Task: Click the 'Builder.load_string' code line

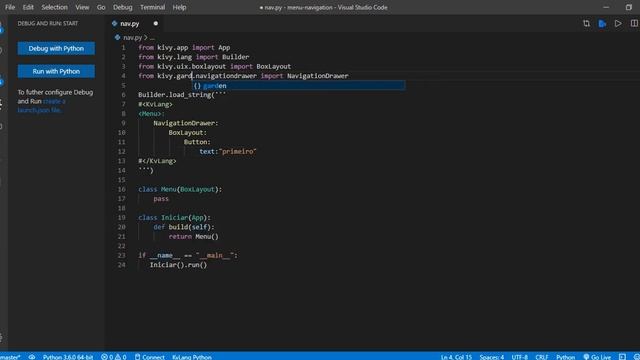Action: pyautogui.click(x=182, y=95)
